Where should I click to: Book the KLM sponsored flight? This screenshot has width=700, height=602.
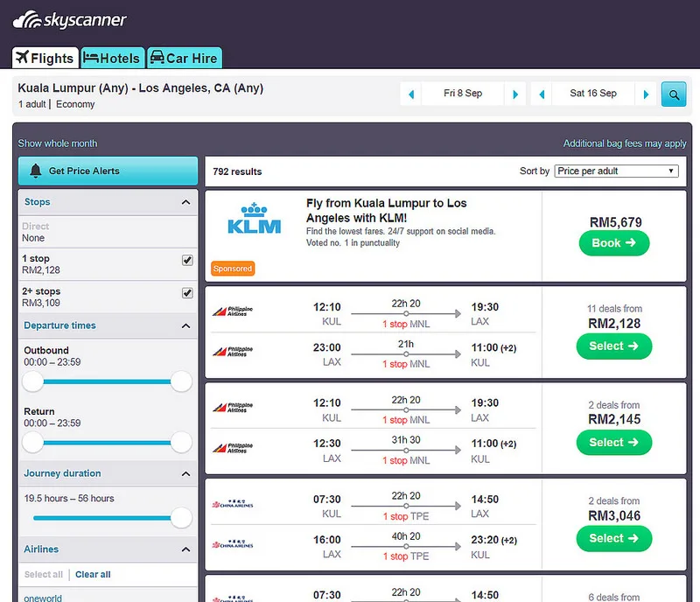(x=613, y=243)
